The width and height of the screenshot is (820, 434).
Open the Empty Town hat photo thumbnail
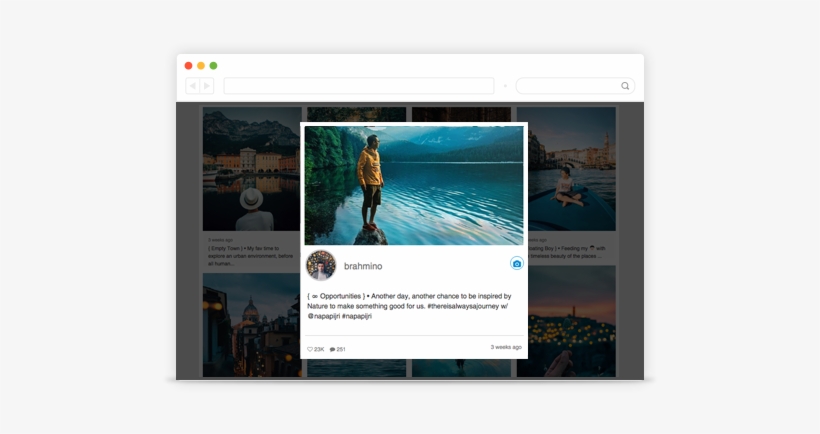point(252,169)
